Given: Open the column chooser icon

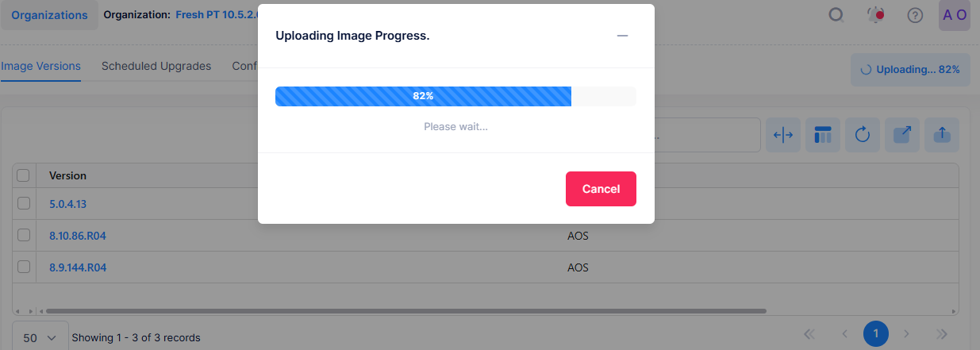Looking at the screenshot, I should [823, 135].
